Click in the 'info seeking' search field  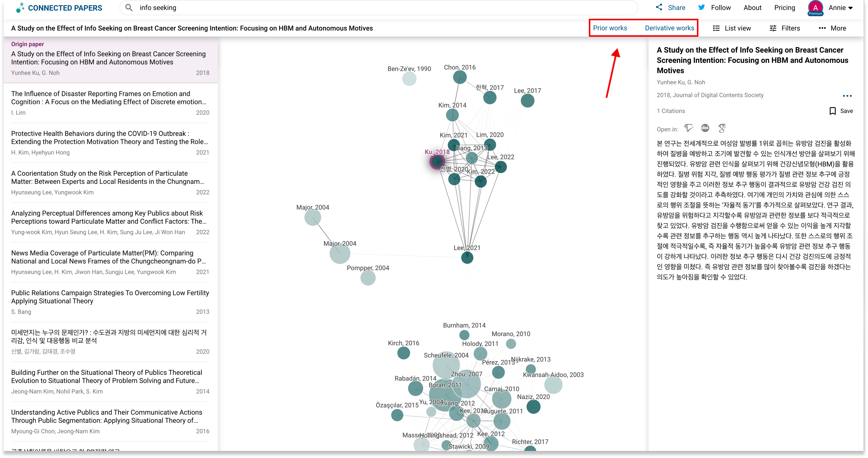[379, 7]
